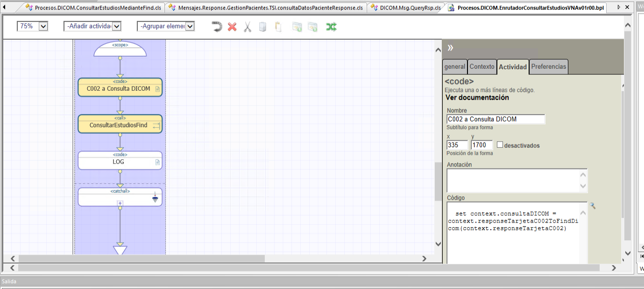Screen dimensions: 644x289
Task: Open the 75% zoom dropdown
Action: 43,26
